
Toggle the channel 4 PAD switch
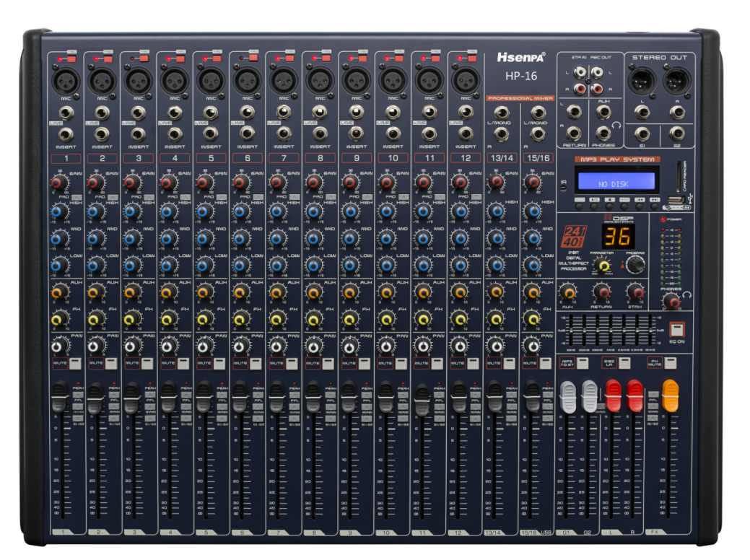tap(185, 197)
